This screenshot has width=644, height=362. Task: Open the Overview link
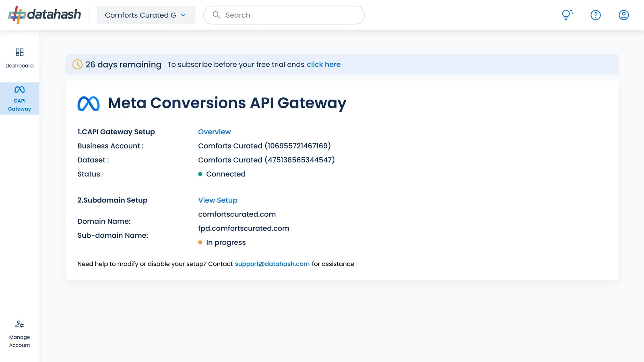(214, 132)
